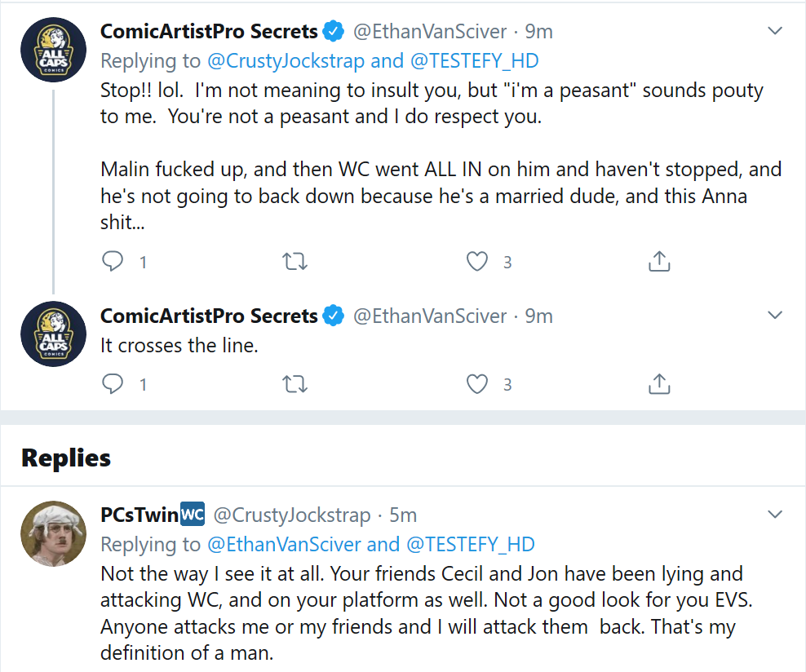Retweet "It crosses the line" tweet
Screen dimensions: 806x672
tap(295, 384)
